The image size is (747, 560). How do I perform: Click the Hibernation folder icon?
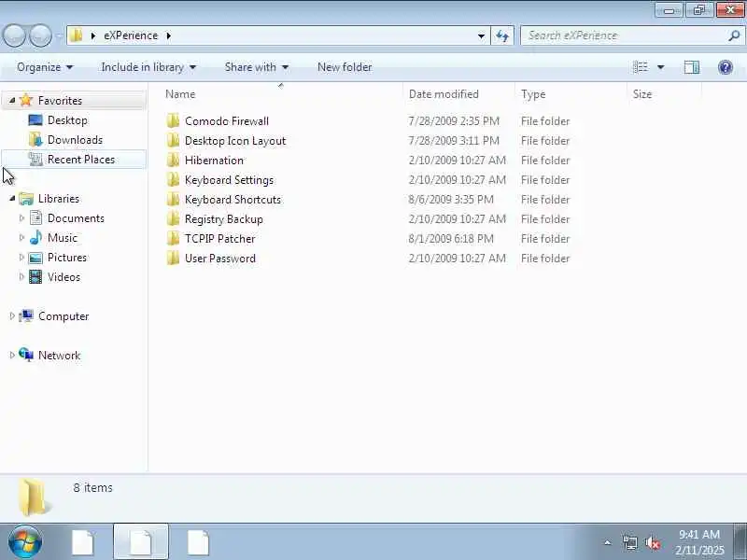coord(174,160)
